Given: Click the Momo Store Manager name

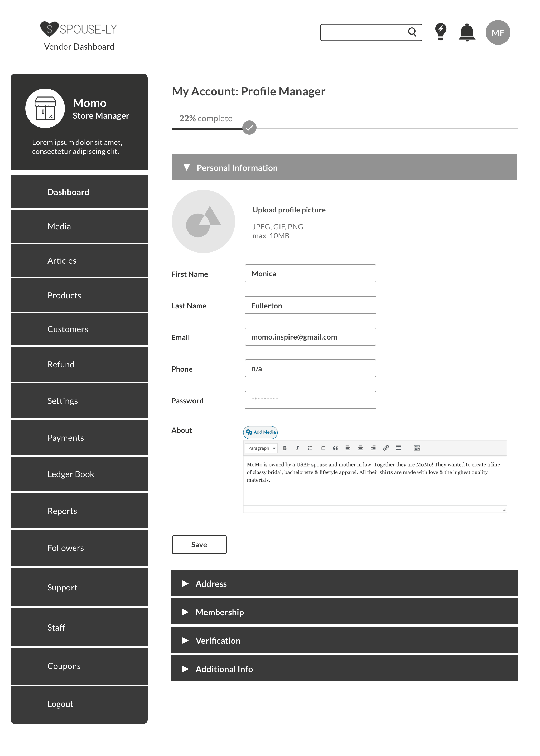Looking at the screenshot, I should point(101,108).
